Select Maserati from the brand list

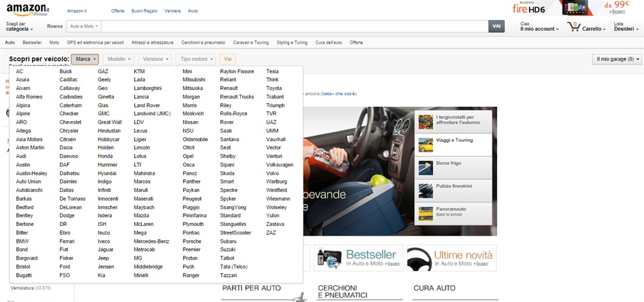pos(144,199)
